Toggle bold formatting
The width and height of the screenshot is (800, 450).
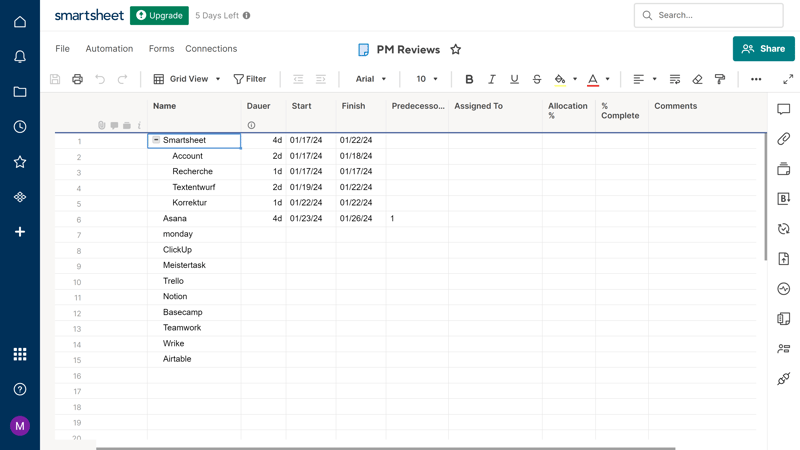(x=469, y=79)
